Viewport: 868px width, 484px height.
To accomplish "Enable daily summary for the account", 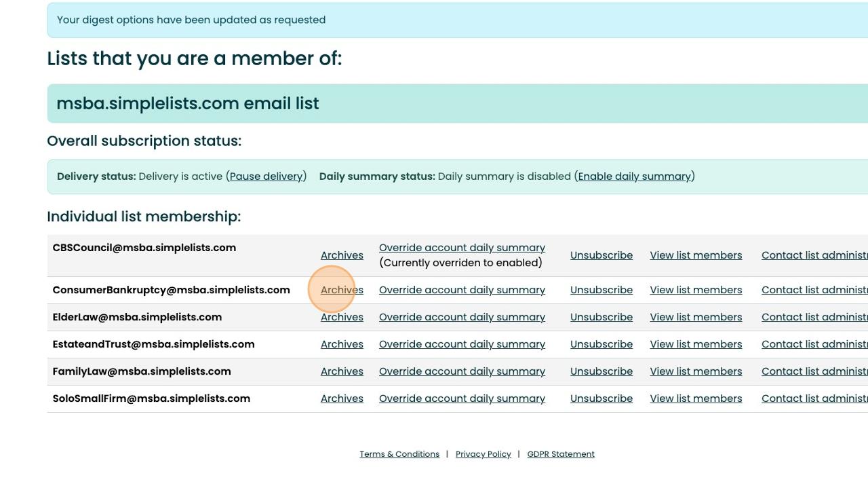I will 634,176.
